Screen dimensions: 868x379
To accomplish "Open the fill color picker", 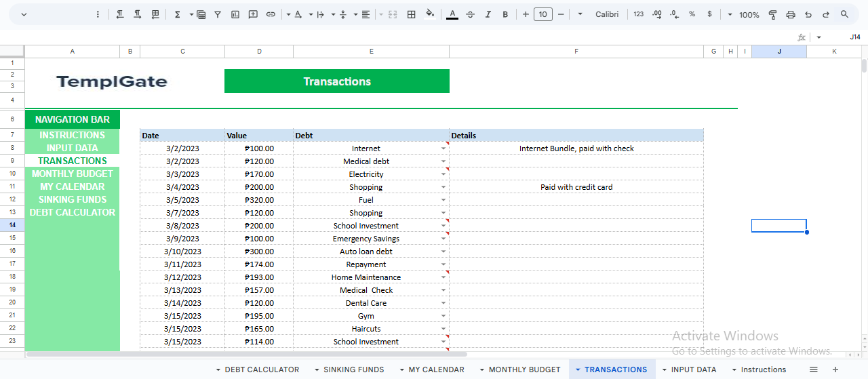I will (430, 14).
